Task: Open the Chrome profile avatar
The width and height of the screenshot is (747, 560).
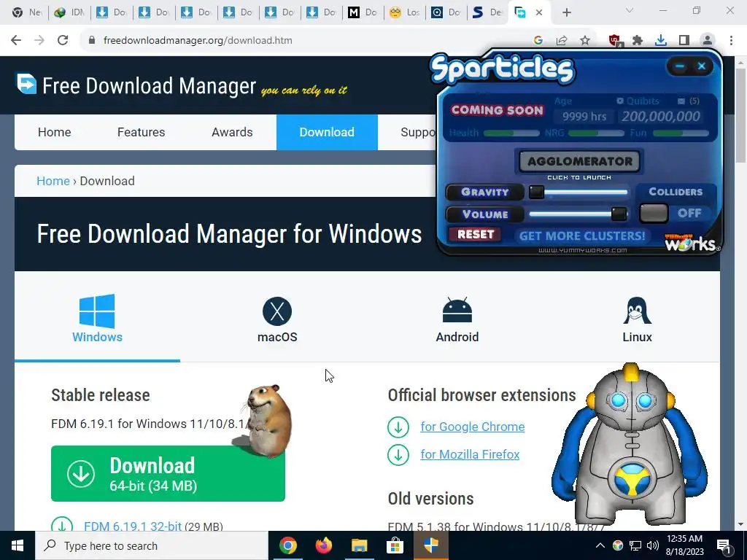Action: pos(708,41)
